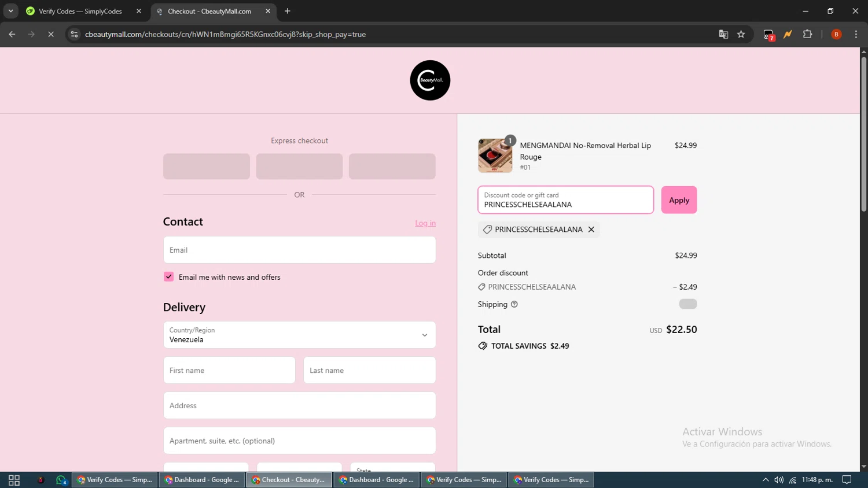Click the third express checkout button
868x488 pixels.
[392, 167]
